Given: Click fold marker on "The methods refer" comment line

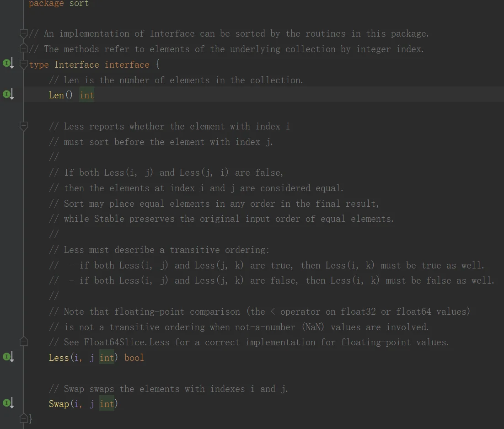Looking at the screenshot, I should click(x=24, y=48).
